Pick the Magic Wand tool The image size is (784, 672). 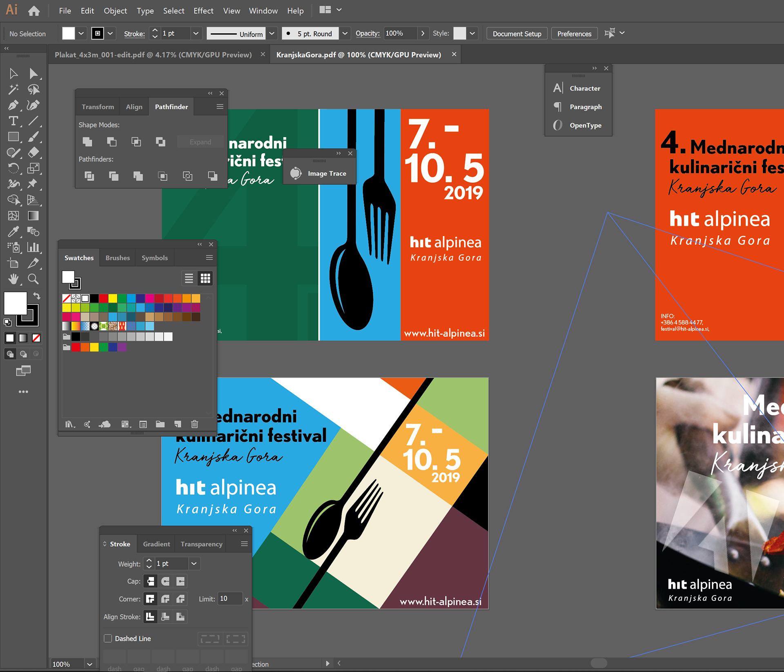pyautogui.click(x=13, y=89)
